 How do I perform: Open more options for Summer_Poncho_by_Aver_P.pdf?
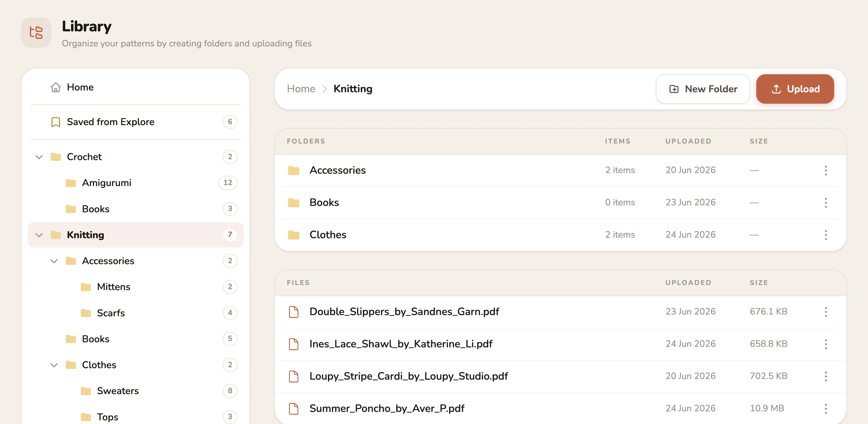click(x=826, y=409)
